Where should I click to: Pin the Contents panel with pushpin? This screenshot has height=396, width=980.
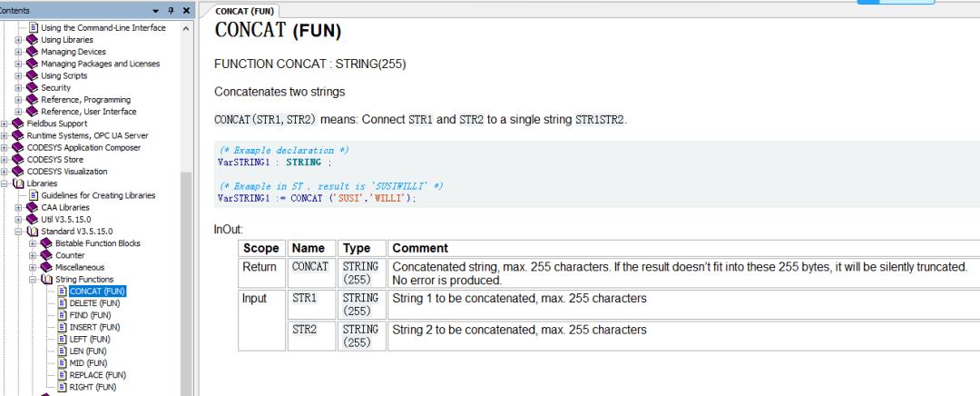(171, 10)
